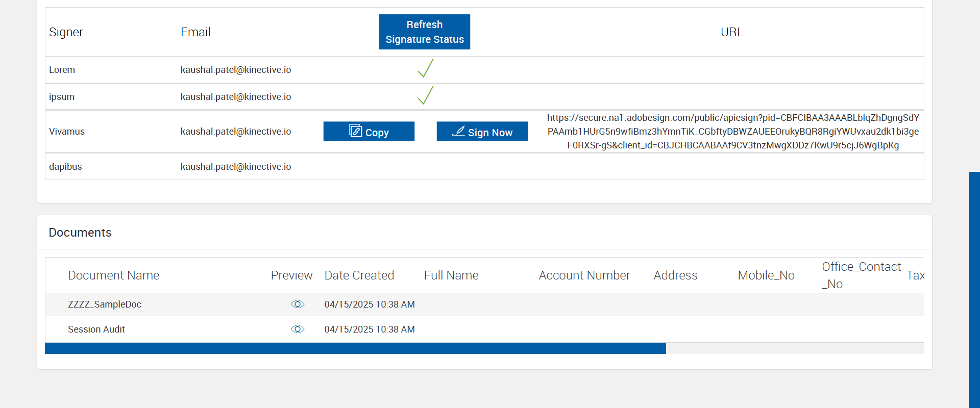Select the Session Audit document row name
The image size is (980, 408).
tap(96, 329)
